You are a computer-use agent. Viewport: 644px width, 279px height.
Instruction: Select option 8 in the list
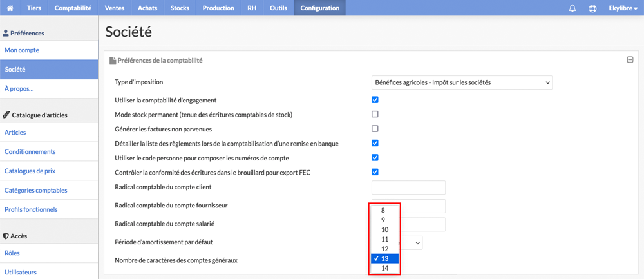(384, 210)
